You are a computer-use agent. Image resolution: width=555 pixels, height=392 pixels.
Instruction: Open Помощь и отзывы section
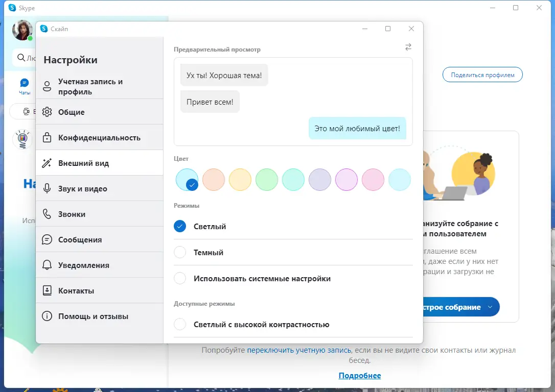100,316
